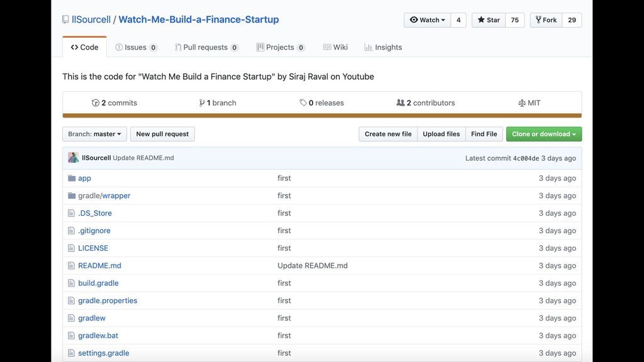Go to the Insights tab

click(383, 47)
